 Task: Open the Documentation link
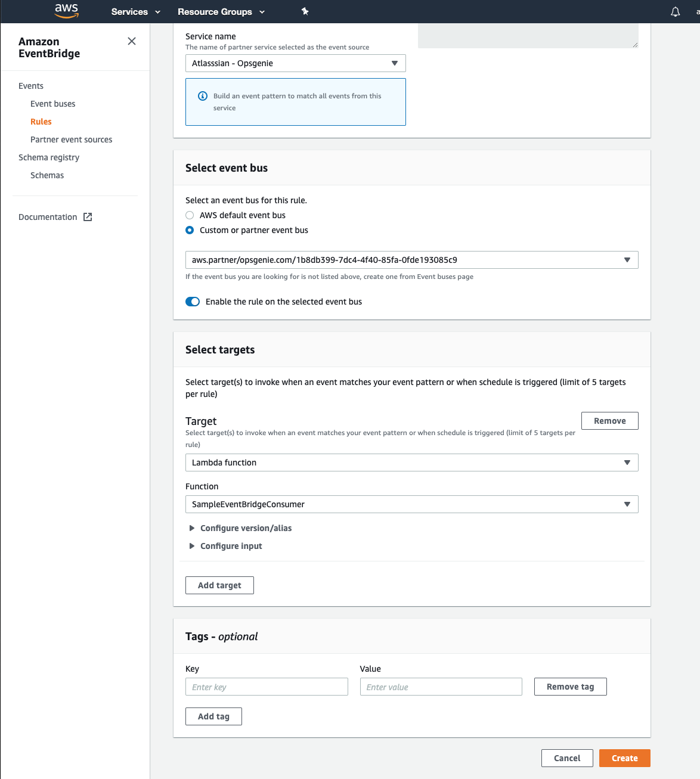pyautogui.click(x=48, y=217)
